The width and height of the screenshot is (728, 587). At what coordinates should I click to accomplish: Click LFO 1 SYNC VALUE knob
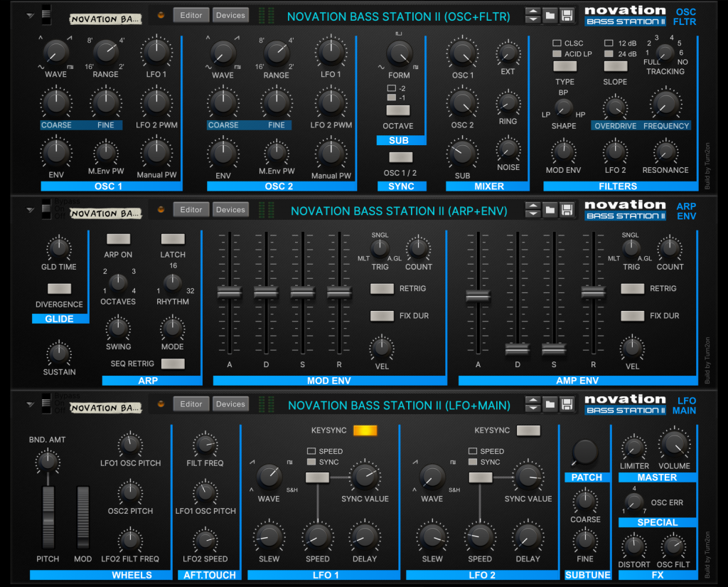(x=365, y=477)
